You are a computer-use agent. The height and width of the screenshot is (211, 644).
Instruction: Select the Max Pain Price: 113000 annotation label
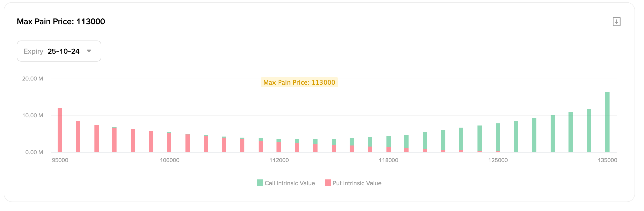(x=300, y=82)
